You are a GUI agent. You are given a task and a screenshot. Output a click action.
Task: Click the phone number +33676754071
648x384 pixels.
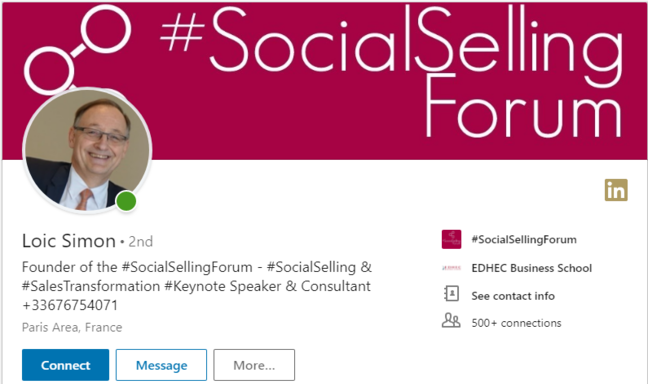click(x=70, y=305)
